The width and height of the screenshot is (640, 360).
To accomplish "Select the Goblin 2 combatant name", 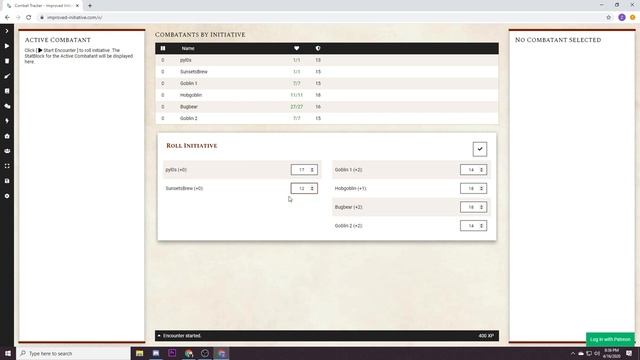I will pyautogui.click(x=189, y=118).
